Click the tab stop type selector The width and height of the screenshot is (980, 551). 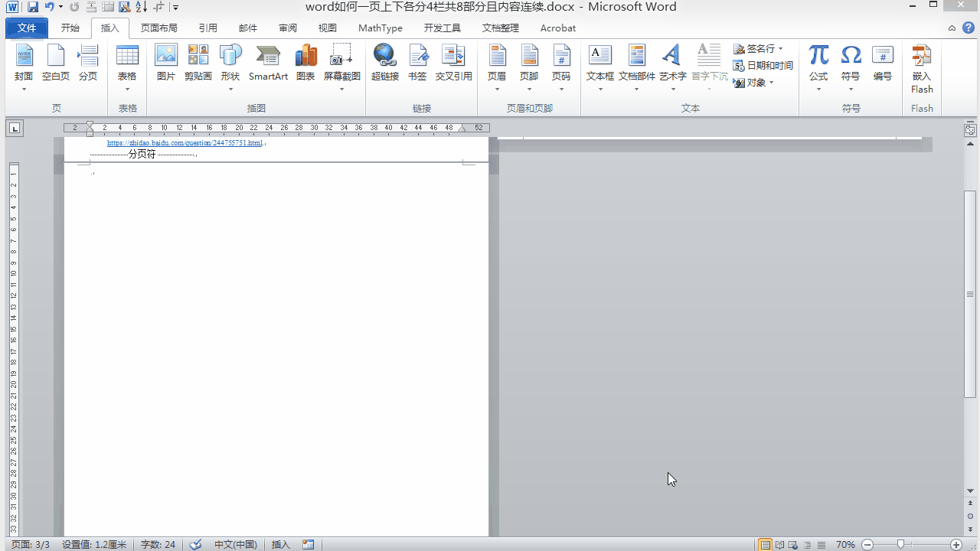[15, 128]
